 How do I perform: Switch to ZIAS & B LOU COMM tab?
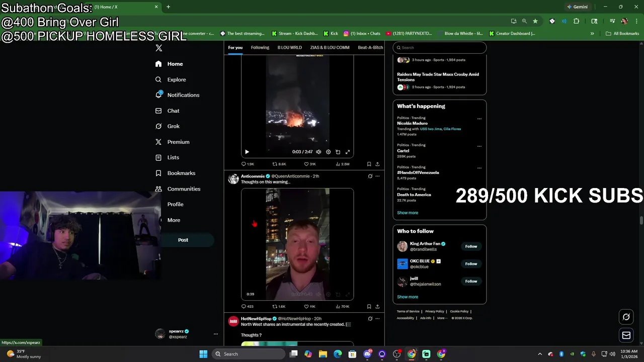coord(330,47)
